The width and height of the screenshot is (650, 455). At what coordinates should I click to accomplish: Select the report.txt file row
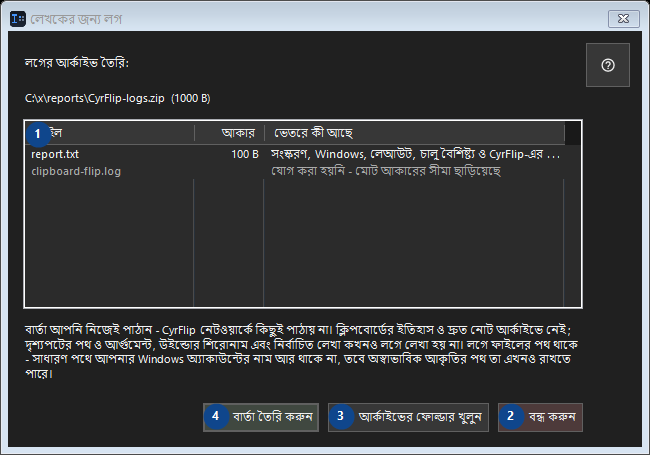[x=294, y=154]
